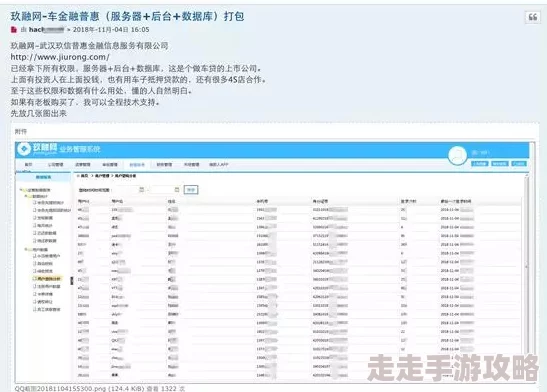Click the quote icon on the post
Viewport: 547px width, 392px height.
pos(533,17)
